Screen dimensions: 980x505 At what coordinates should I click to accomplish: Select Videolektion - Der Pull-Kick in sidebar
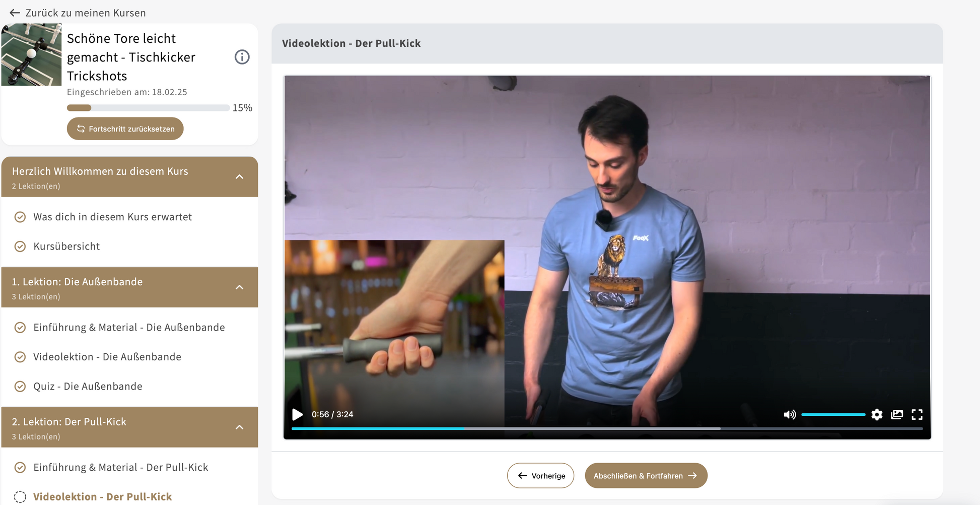click(x=103, y=496)
